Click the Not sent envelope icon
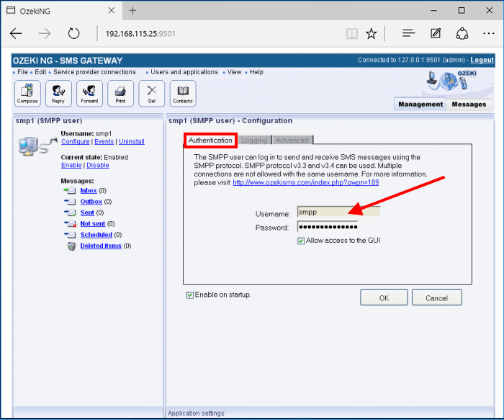 pos(70,223)
